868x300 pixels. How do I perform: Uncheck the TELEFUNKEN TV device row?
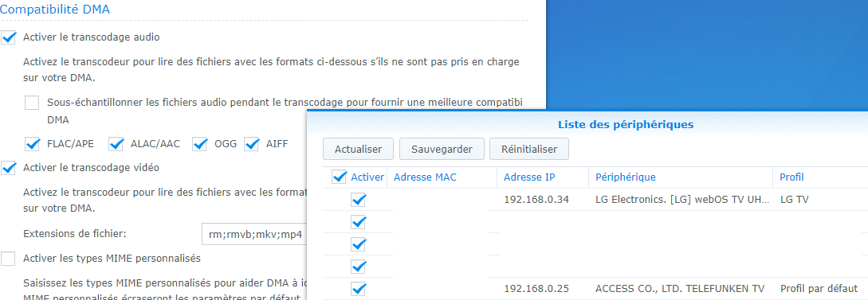pyautogui.click(x=359, y=288)
